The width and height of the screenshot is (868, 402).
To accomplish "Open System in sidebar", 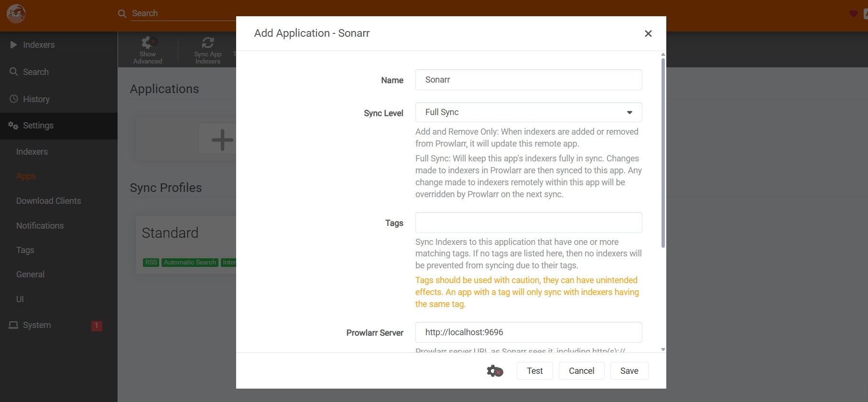I will [37, 325].
